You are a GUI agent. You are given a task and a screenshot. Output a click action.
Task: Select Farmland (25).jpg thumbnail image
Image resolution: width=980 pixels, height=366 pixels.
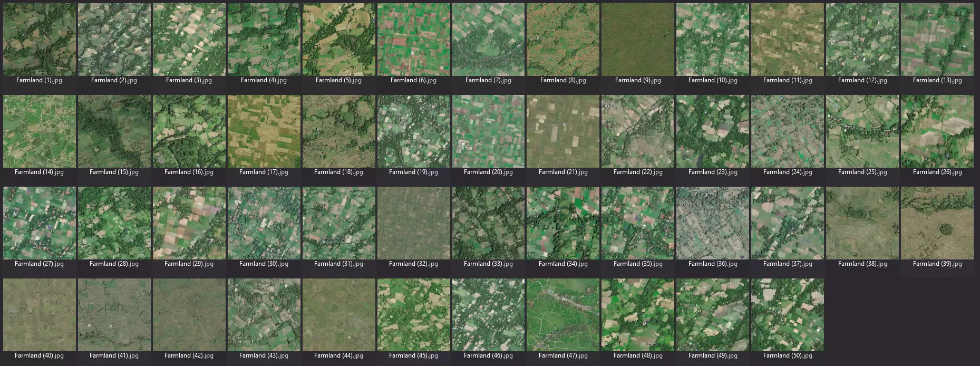(862, 131)
